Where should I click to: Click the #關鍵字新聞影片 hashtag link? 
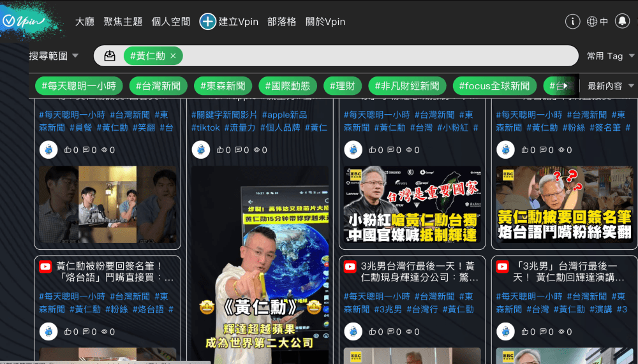224,115
